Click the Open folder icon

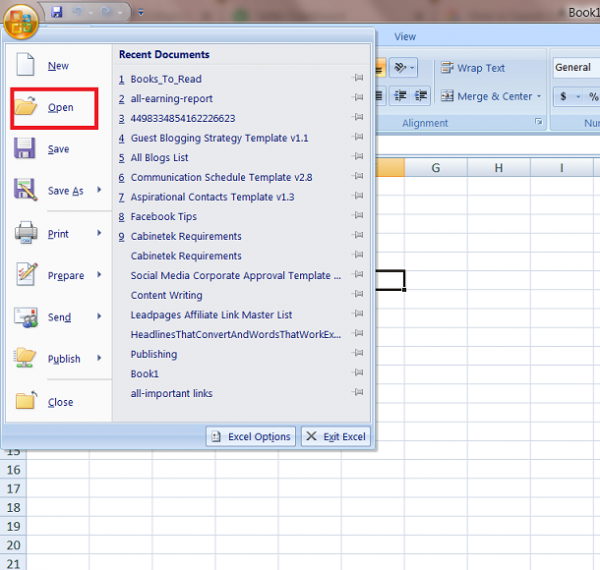26,106
